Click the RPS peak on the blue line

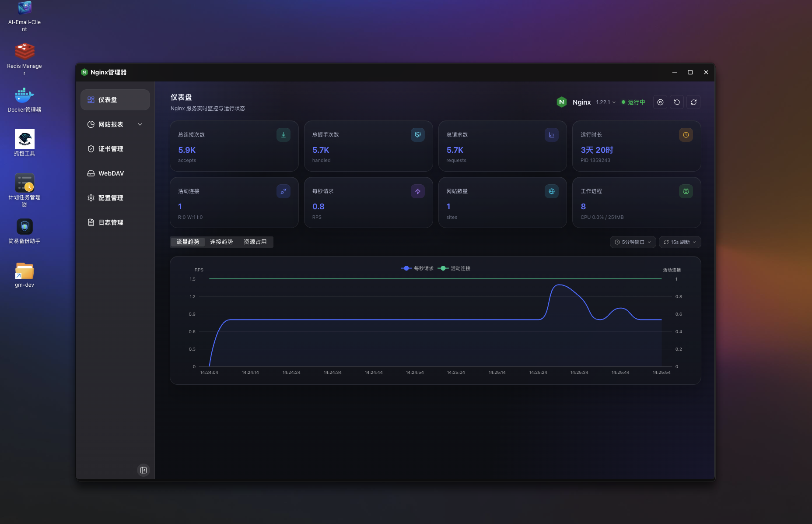[559, 285]
